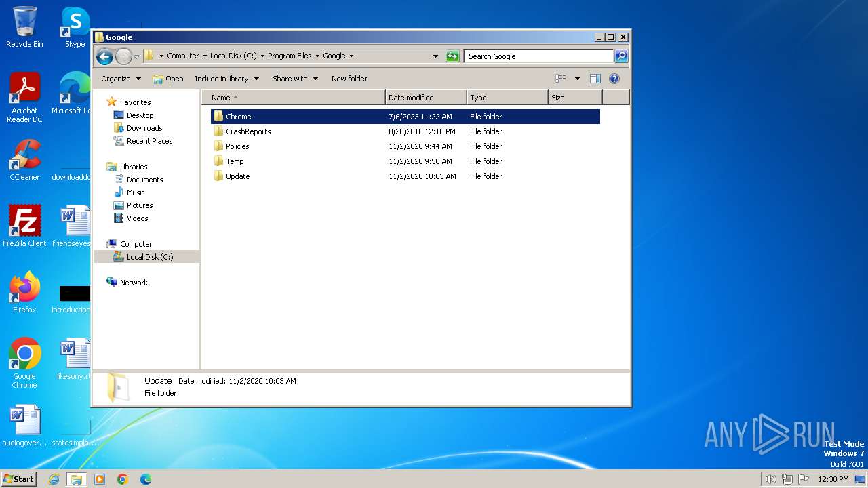Select the Policies folder

pyautogui.click(x=406, y=146)
